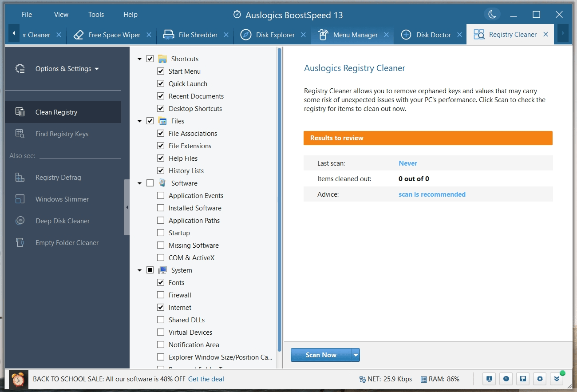Click the scan is recommended link
The width and height of the screenshot is (577, 392).
432,194
